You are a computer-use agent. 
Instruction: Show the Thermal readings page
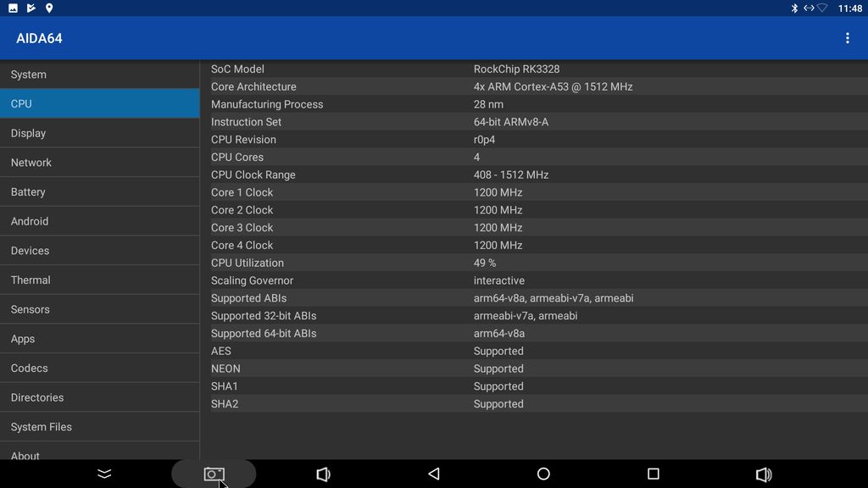(x=99, y=280)
